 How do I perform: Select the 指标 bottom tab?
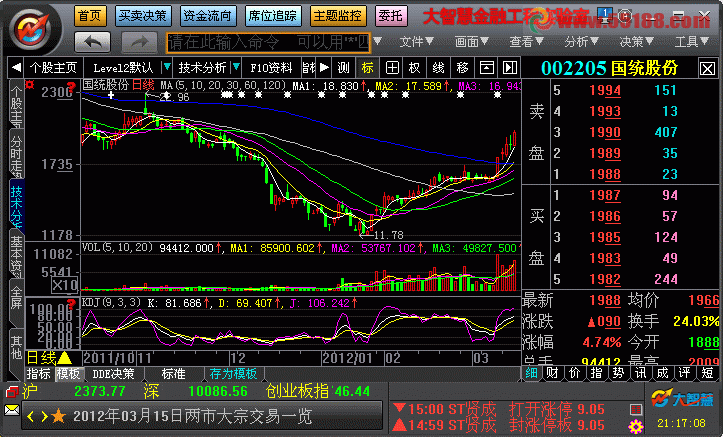click(39, 374)
